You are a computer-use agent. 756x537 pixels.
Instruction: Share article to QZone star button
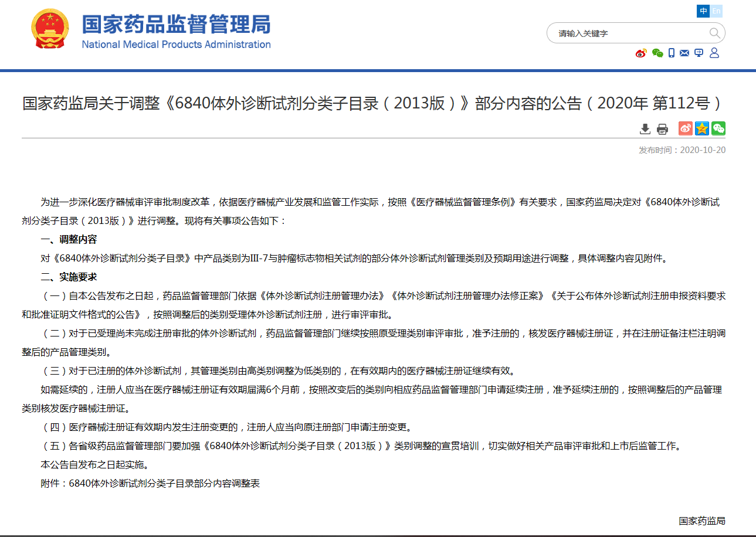click(x=701, y=128)
